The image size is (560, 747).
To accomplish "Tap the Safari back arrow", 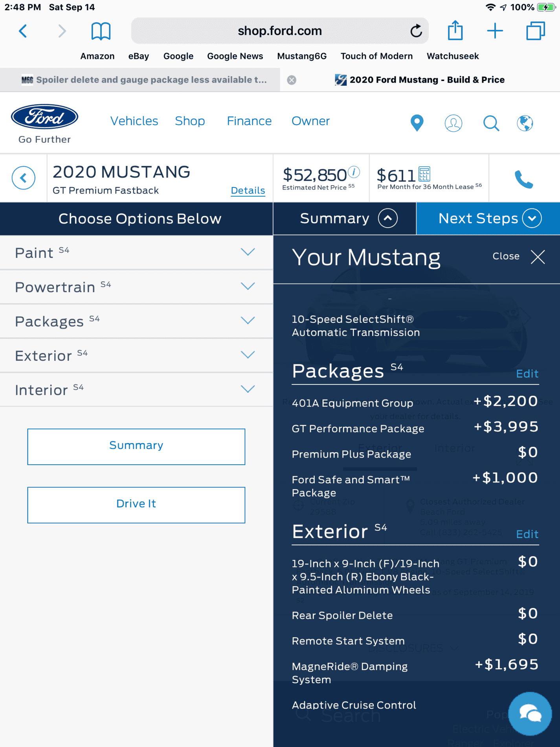I will click(x=23, y=31).
